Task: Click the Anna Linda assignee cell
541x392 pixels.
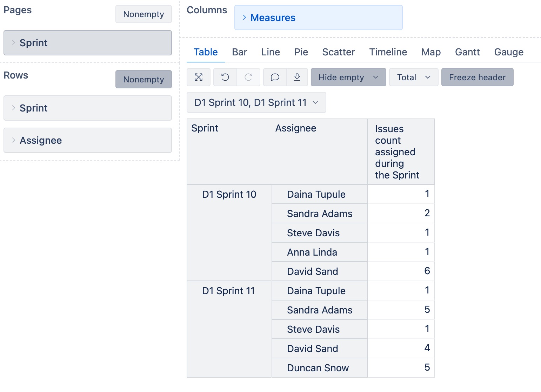Action: click(x=320, y=252)
